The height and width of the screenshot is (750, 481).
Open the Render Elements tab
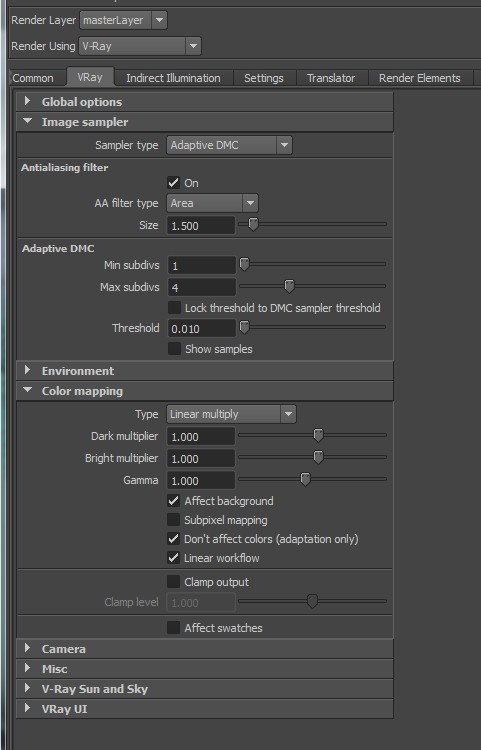pyautogui.click(x=420, y=78)
